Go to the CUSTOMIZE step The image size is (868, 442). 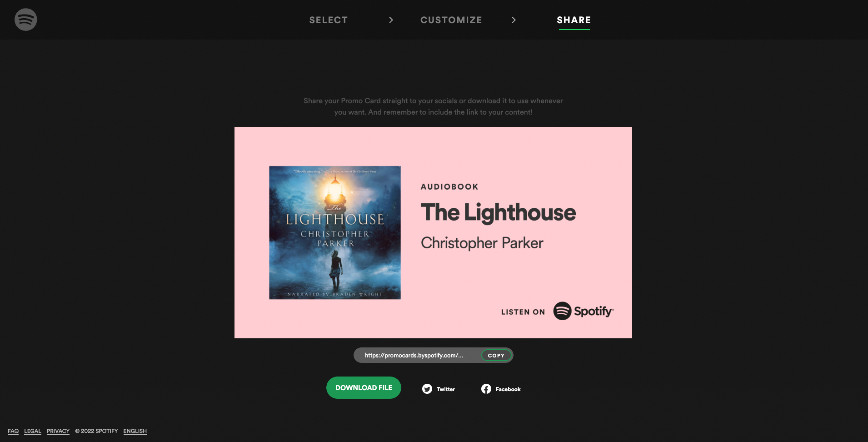[x=451, y=20]
